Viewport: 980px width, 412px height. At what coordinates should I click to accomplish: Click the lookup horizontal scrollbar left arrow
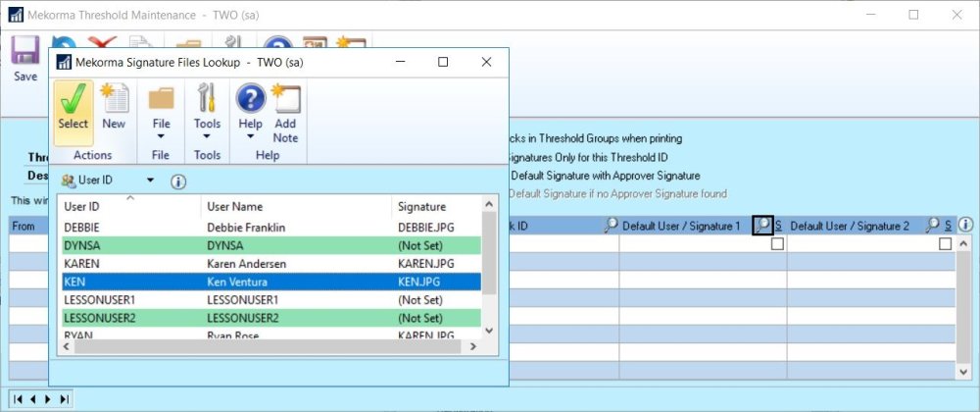pos(66,345)
